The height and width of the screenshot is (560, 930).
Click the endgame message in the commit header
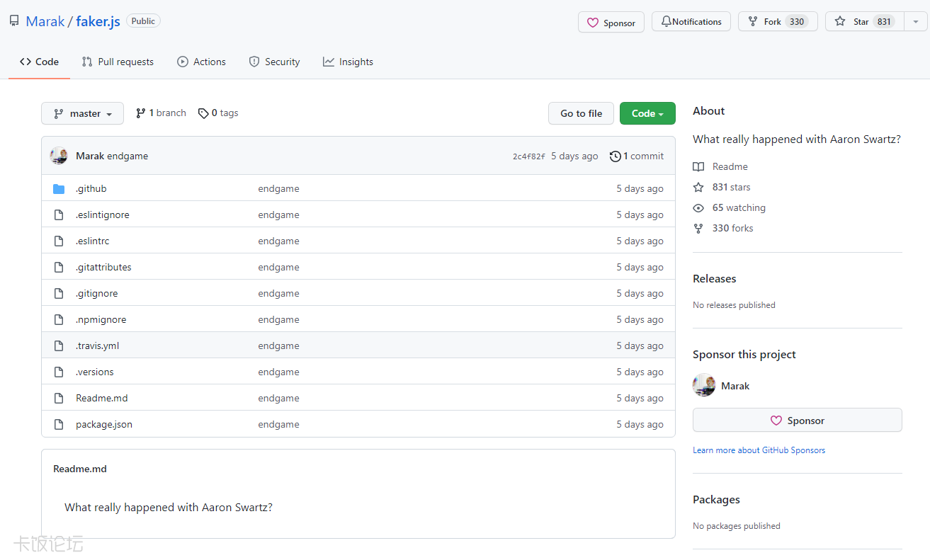(x=127, y=156)
